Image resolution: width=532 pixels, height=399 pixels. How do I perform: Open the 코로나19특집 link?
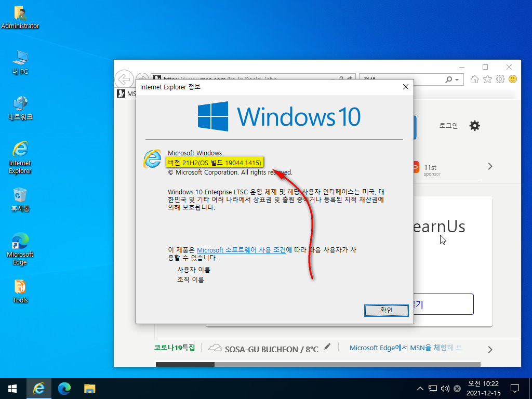[x=175, y=348]
